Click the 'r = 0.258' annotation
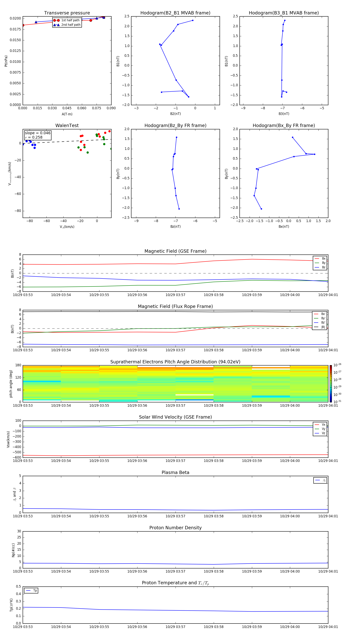This screenshot has width=351, height=644. (x=34, y=137)
